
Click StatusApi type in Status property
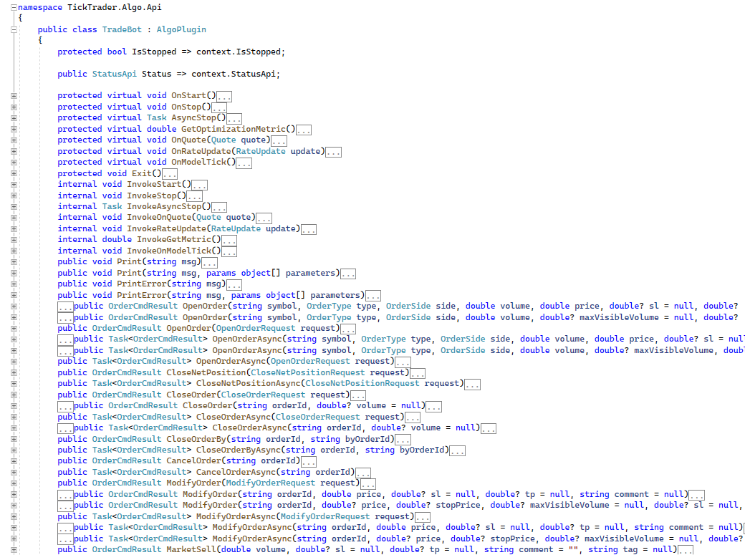pyautogui.click(x=114, y=74)
